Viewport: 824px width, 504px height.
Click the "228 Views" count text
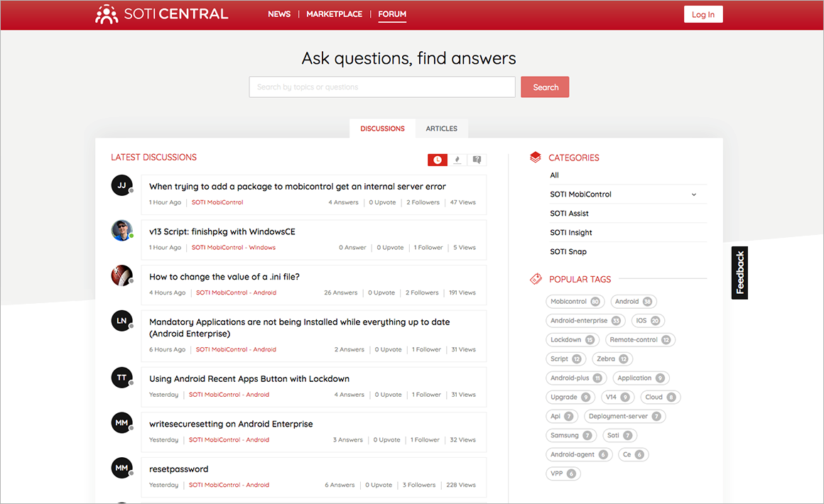coord(461,485)
